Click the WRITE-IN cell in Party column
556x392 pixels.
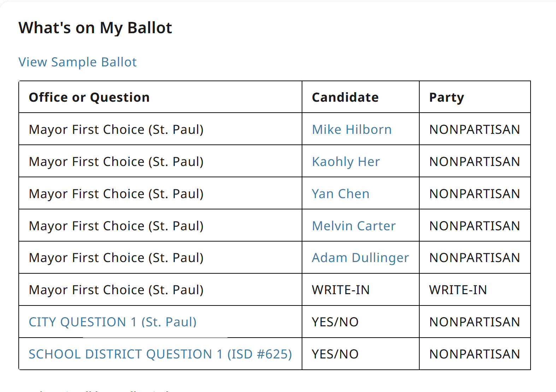pyautogui.click(x=458, y=290)
